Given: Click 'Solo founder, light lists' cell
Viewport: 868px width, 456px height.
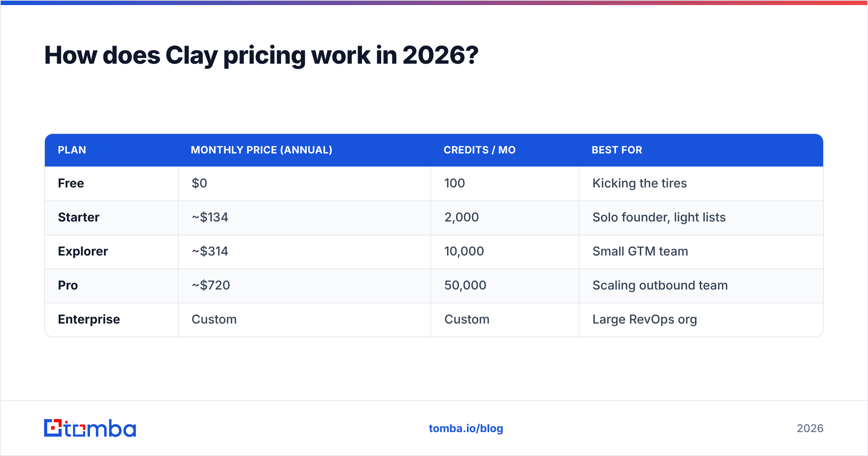Looking at the screenshot, I should 701,218.
